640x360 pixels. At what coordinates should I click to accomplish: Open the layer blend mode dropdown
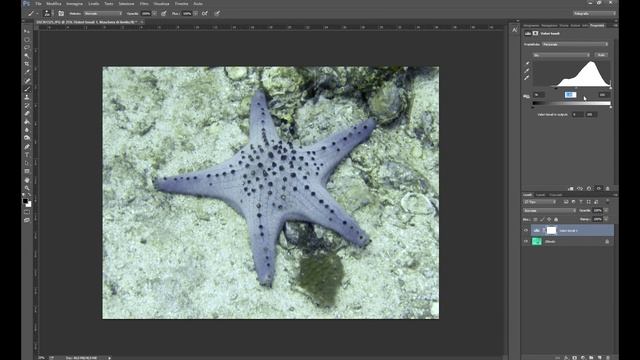coord(549,211)
